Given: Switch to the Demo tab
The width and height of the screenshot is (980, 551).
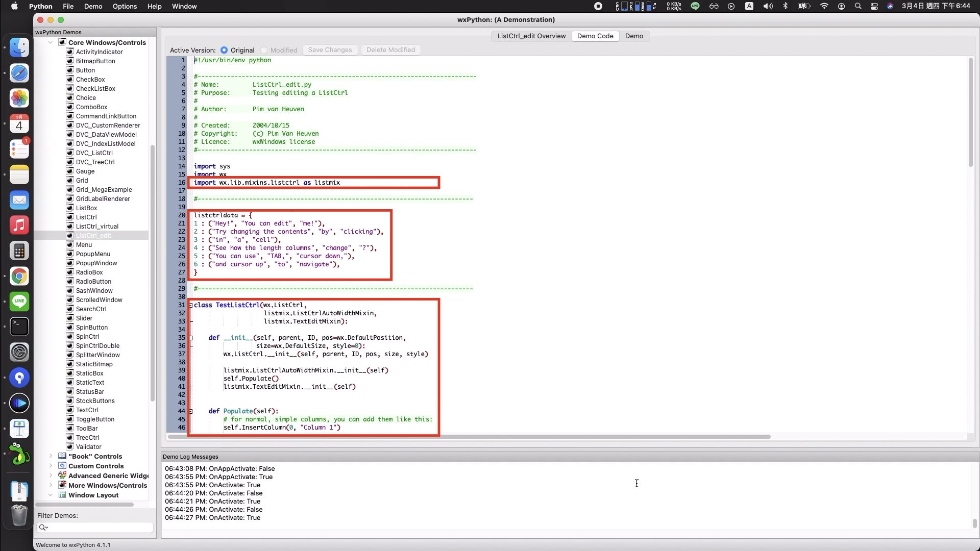Looking at the screenshot, I should 634,36.
